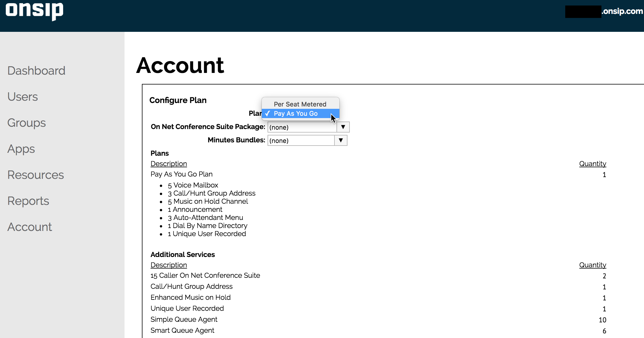The height and width of the screenshot is (338, 644).
Task: Click '1 Dial By Name Directory' item
Action: click(208, 225)
